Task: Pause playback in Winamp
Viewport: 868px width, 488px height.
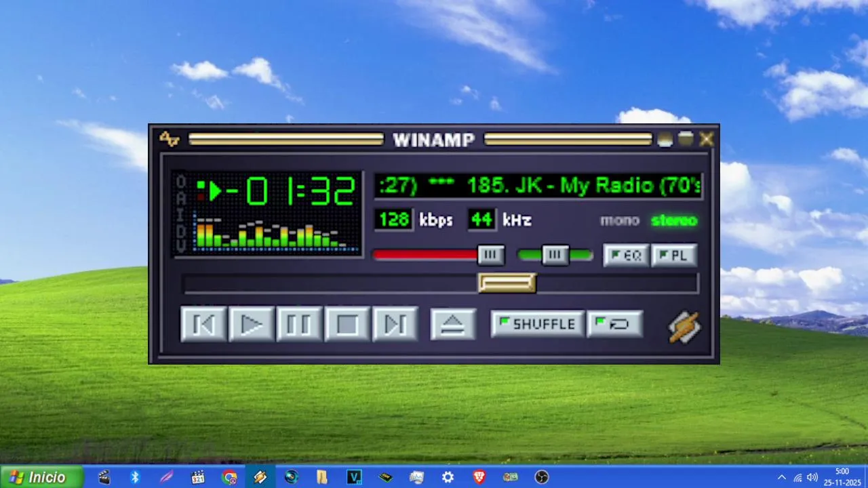Action: click(299, 324)
